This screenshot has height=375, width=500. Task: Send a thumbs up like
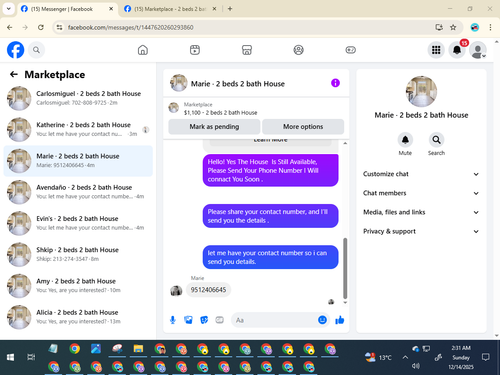point(340,320)
